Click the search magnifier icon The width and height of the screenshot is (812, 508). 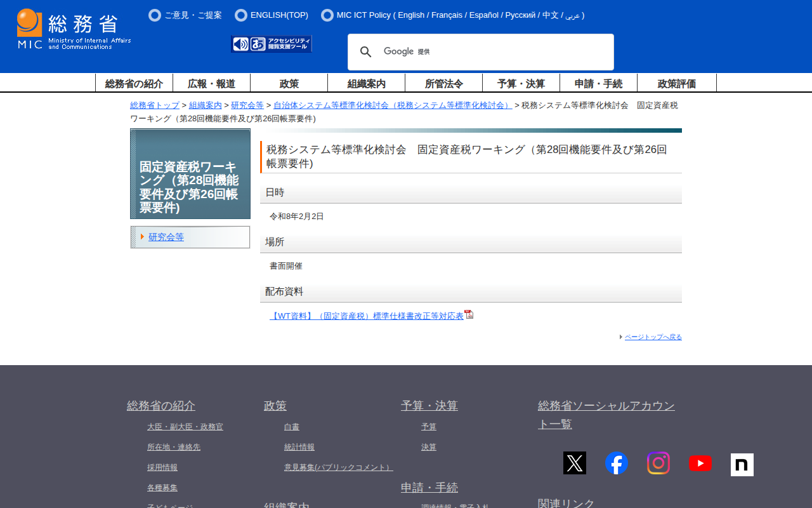click(366, 52)
